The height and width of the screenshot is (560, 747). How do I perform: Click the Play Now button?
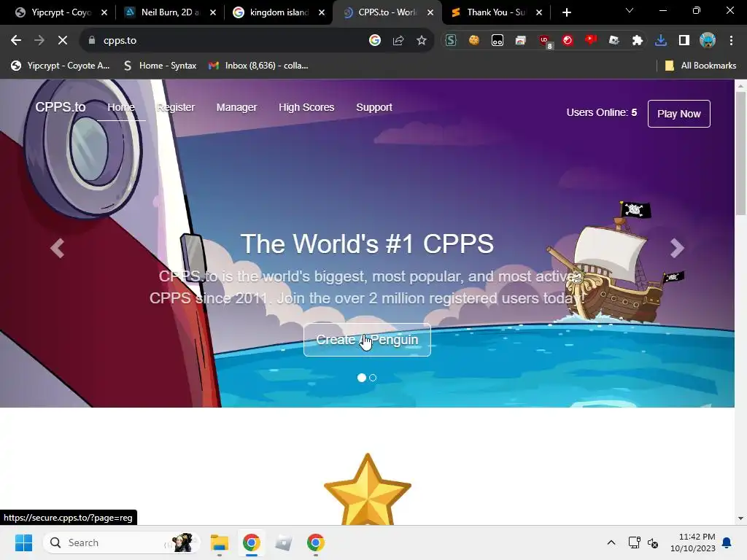point(679,114)
